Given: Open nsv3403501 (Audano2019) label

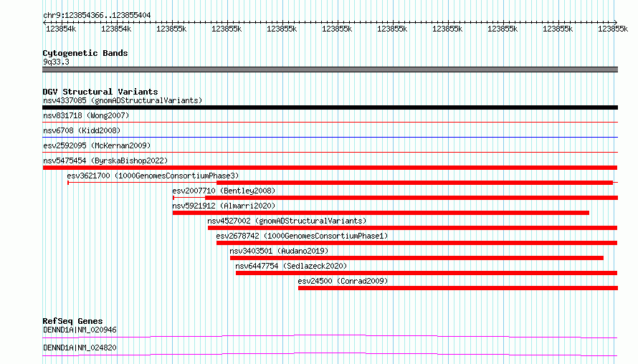Looking at the screenshot, I should coord(279,251).
